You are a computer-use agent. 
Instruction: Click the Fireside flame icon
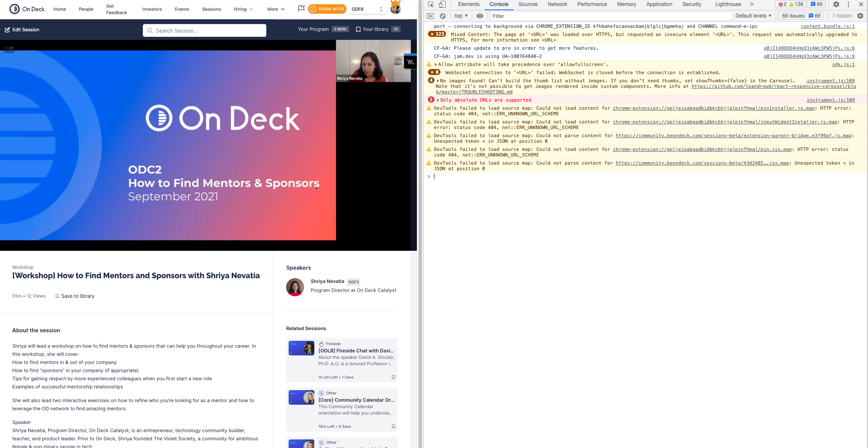(x=321, y=344)
